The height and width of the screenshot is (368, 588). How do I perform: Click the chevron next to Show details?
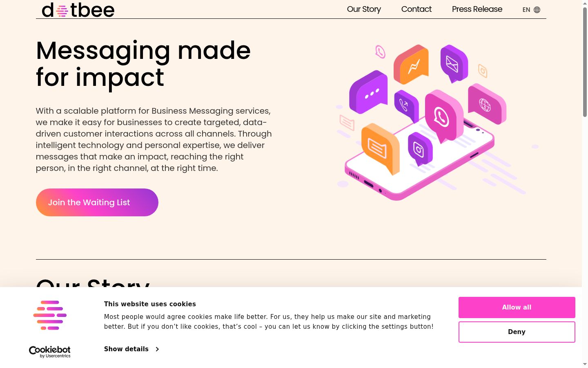click(x=157, y=349)
